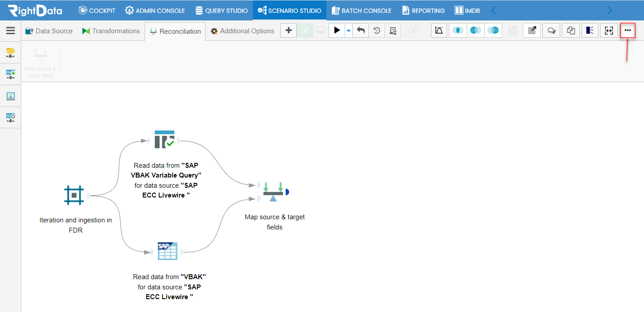Click "Iteration and ingestion in FDR" label
Image resolution: width=644 pixels, height=312 pixels.
click(75, 225)
